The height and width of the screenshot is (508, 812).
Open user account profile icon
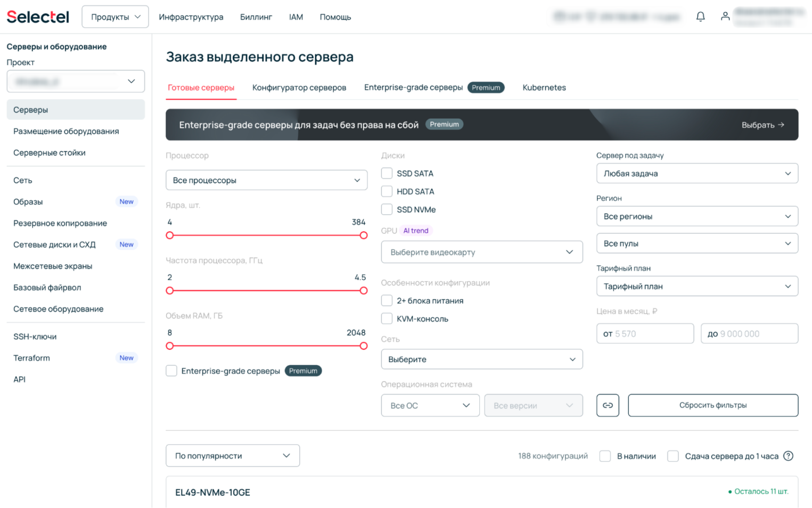click(x=725, y=17)
